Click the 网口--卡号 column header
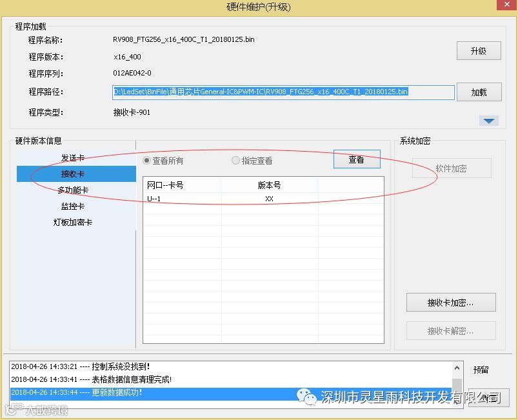This screenshot has width=518, height=420. [x=182, y=185]
